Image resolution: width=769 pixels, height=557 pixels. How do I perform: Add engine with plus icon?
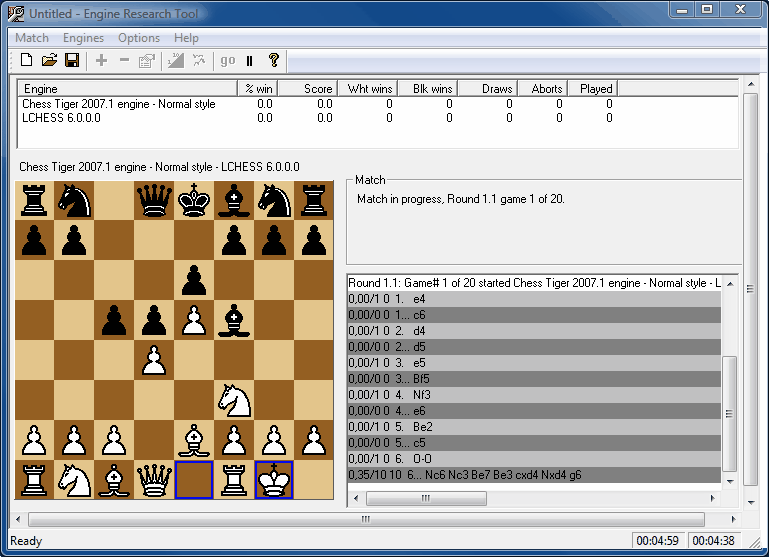pyautogui.click(x=102, y=60)
